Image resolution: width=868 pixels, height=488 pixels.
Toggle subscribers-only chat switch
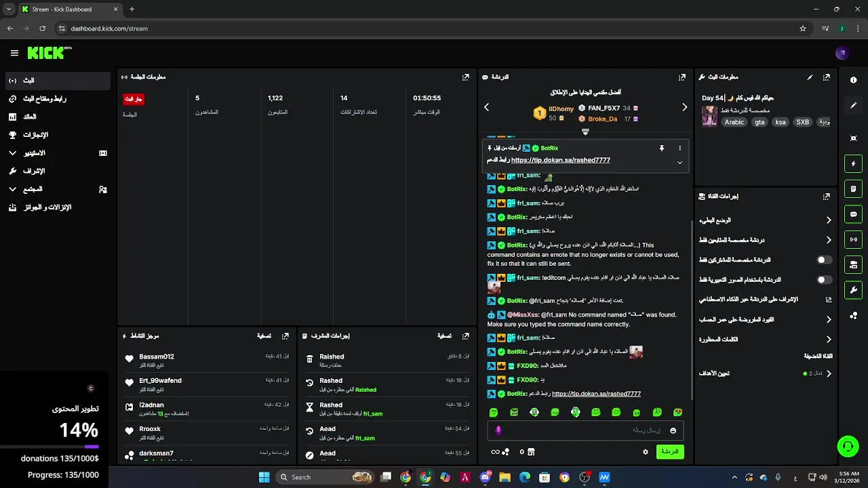point(824,260)
